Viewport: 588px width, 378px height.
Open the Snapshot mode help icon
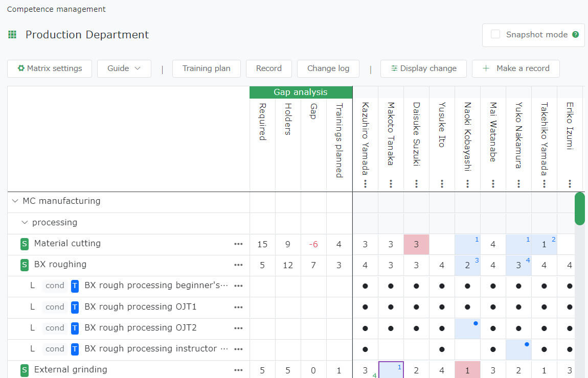(575, 34)
